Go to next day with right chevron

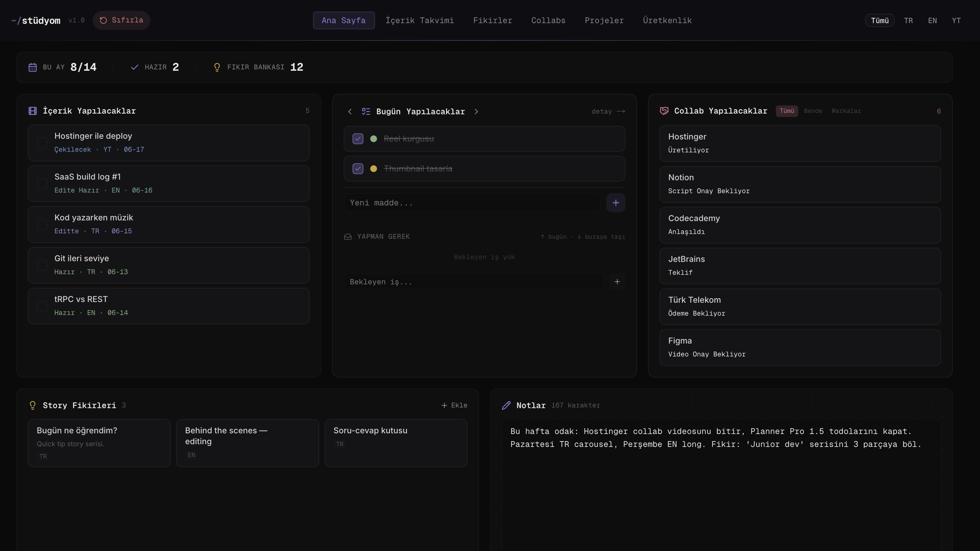[476, 112]
